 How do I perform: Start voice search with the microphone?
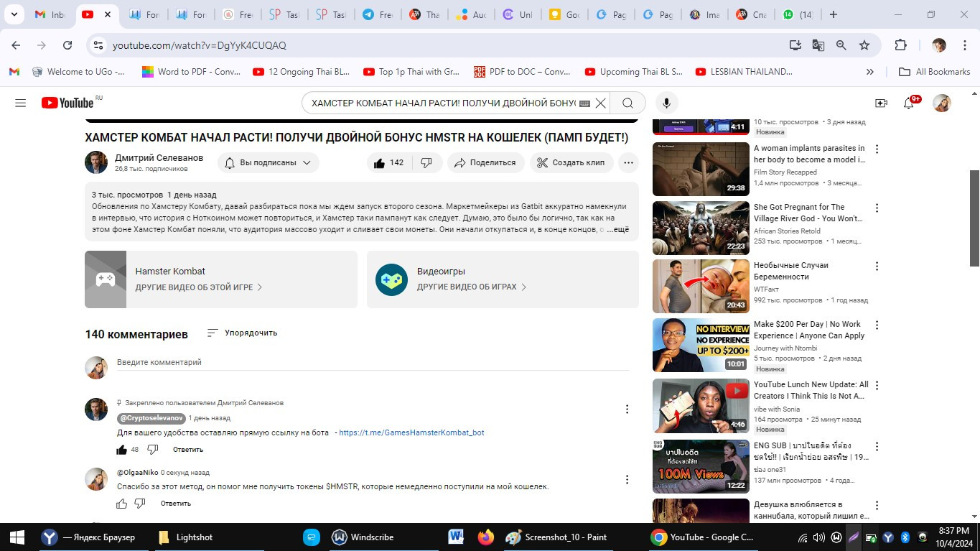point(666,103)
